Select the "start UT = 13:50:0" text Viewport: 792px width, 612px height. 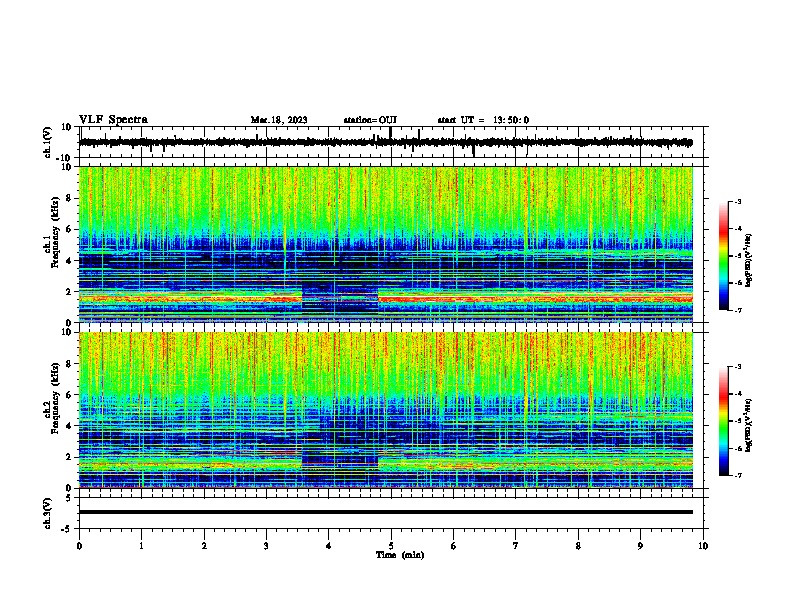(483, 120)
